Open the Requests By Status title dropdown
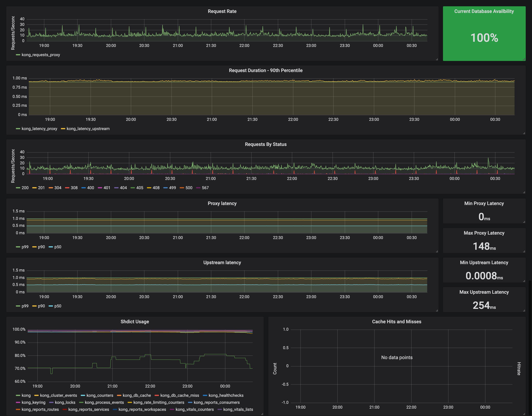 pos(265,144)
